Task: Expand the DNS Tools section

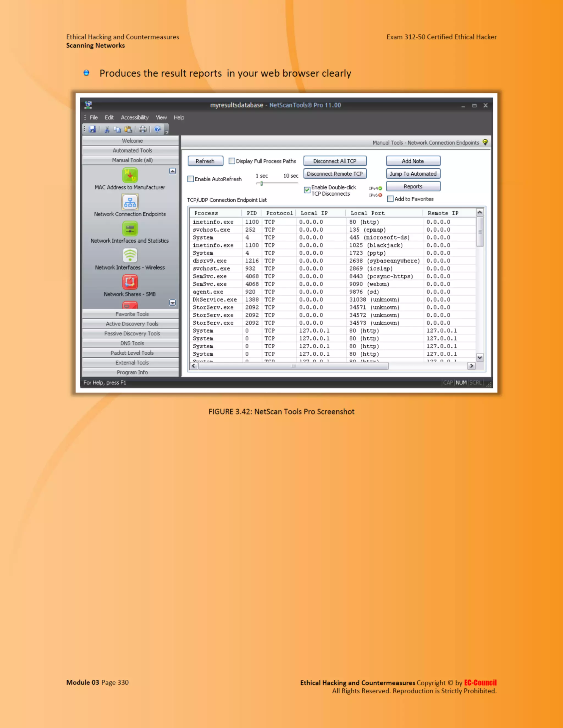Action: (x=132, y=343)
